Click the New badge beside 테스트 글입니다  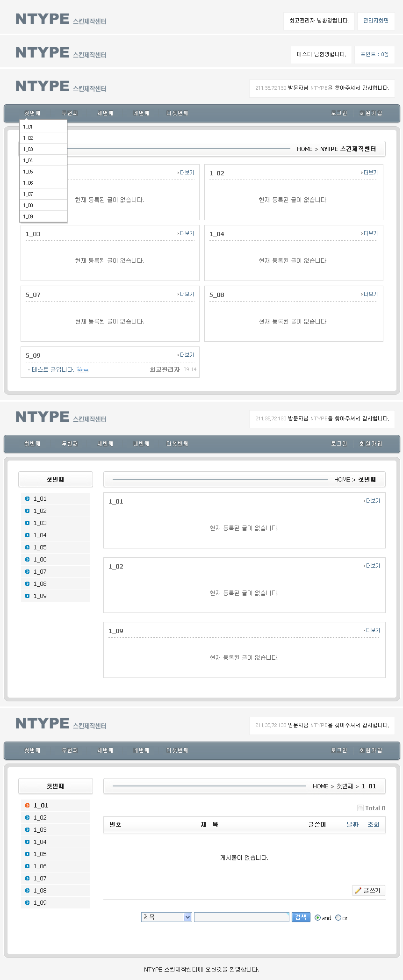point(82,369)
